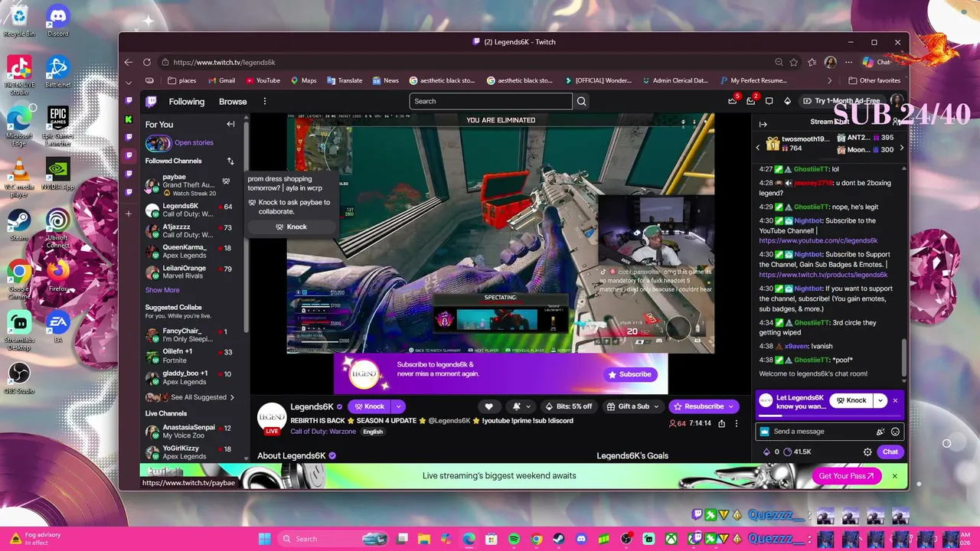
Task: Click Show More followed channels
Action: (162, 290)
